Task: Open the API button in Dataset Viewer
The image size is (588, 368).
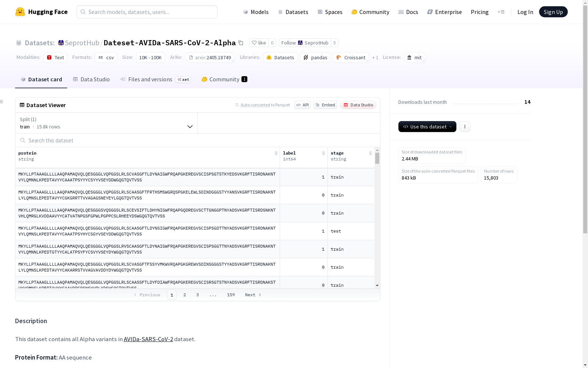Action: (x=302, y=105)
